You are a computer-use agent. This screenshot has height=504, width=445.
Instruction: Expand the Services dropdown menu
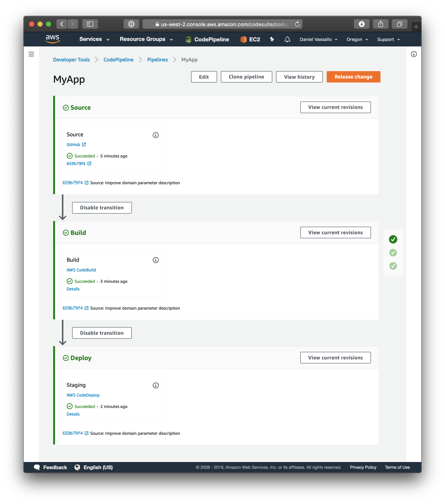[94, 39]
